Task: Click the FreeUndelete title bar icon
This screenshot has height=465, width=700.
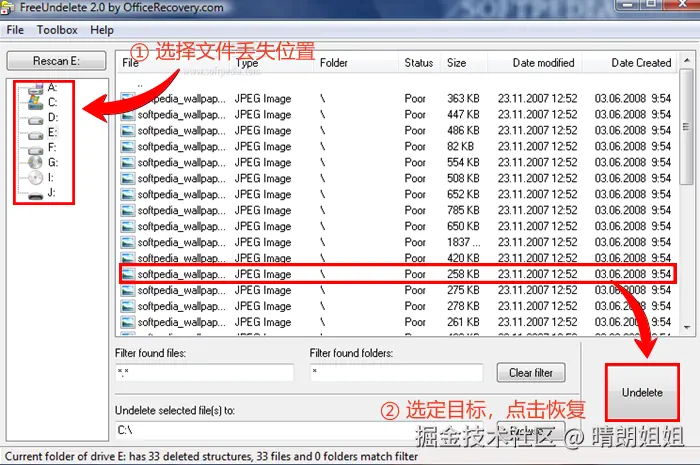Action: click(x=7, y=8)
